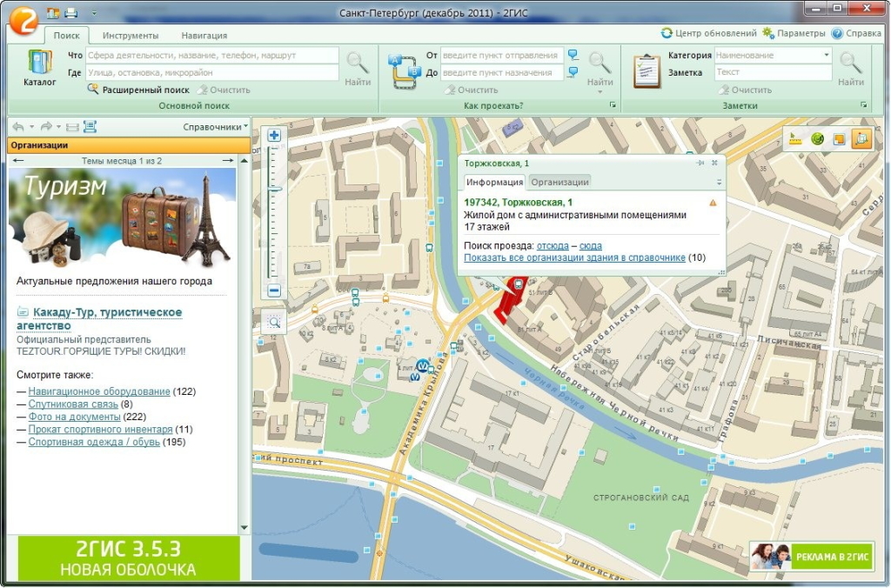Viewport: 891px width, 588px height.
Task: Click the A-to-B route icon
Action: coord(404,71)
